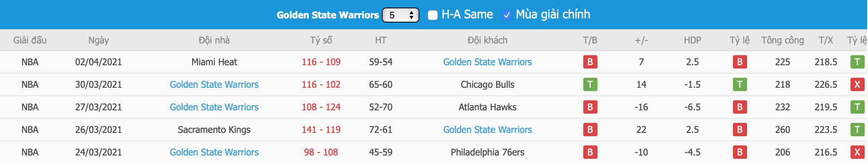Open Golden State Warriors link in 24/03/2021 row
Image resolution: width=868 pixels, height=163 pixels.
point(214,152)
